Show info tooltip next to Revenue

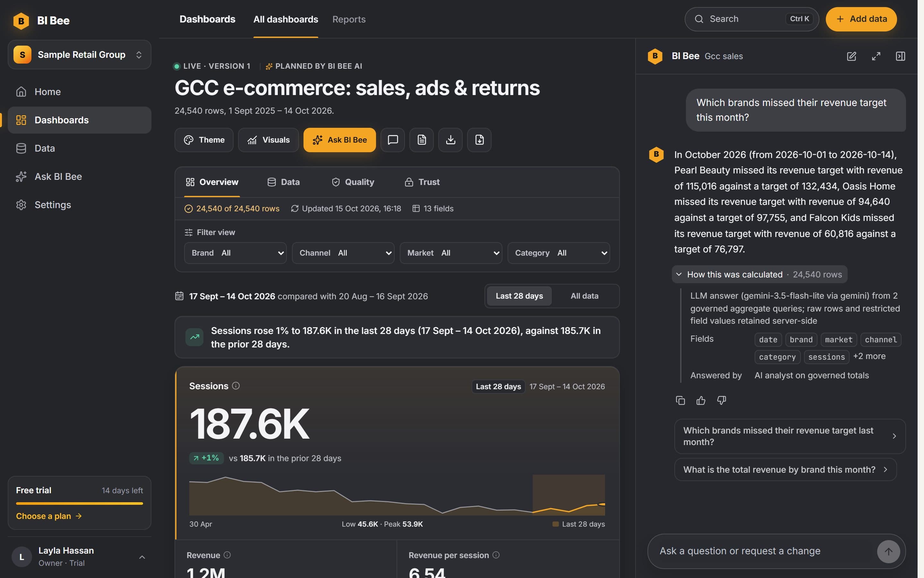point(227,555)
